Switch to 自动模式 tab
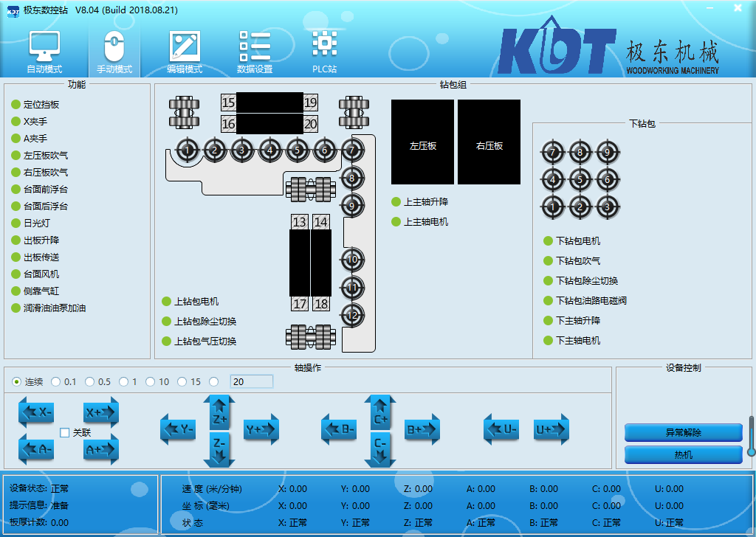The height and width of the screenshot is (537, 756). point(44,52)
